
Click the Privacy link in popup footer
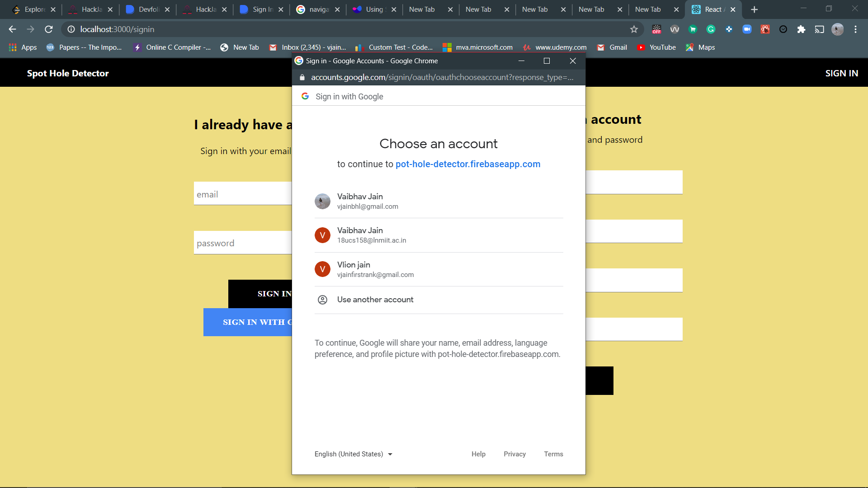(x=514, y=454)
